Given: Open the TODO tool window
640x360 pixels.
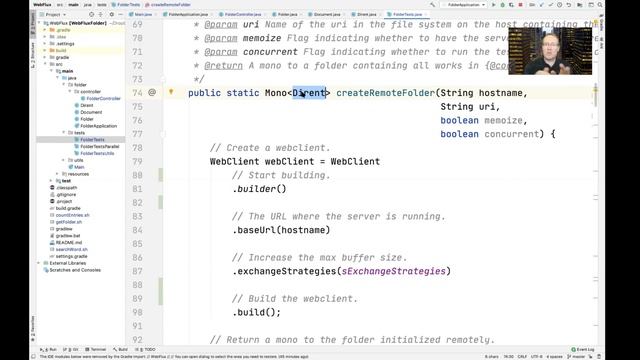Looking at the screenshot, I should 146,349.
